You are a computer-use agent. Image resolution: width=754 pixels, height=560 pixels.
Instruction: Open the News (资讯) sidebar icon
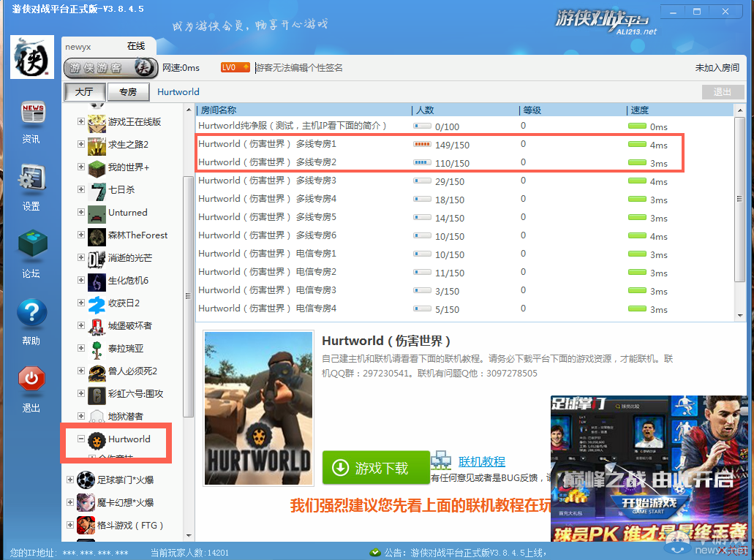pos(31,113)
